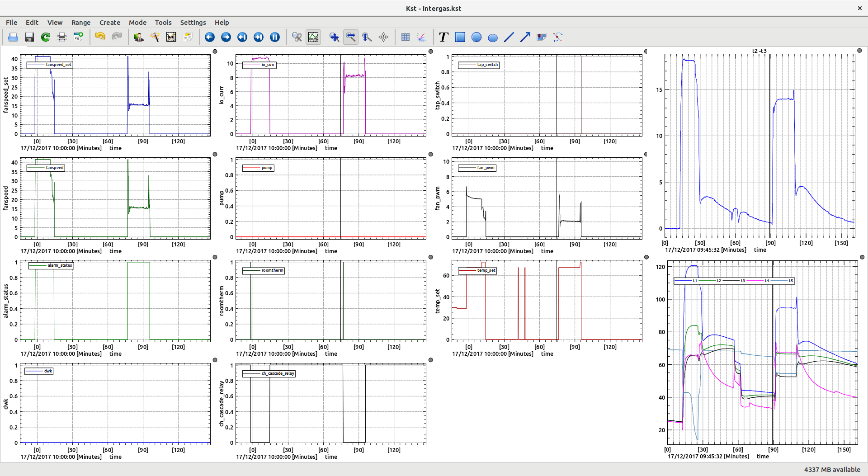Click the fan_pwm legend box
Image resolution: width=868 pixels, height=476 pixels.
pyautogui.click(x=477, y=168)
